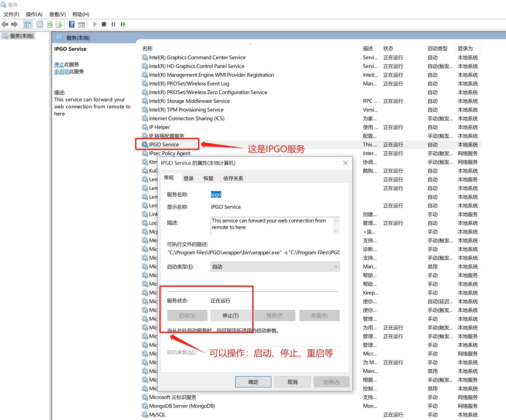Toggle the show/hide console tree icon

(x=28, y=24)
